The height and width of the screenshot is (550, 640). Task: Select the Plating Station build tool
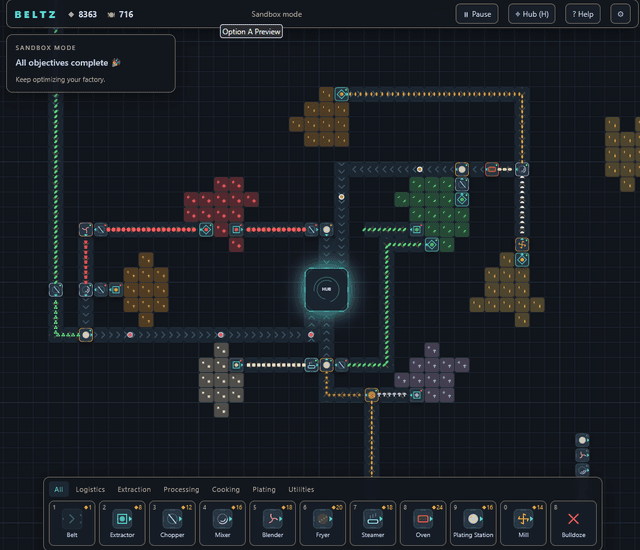473,523
